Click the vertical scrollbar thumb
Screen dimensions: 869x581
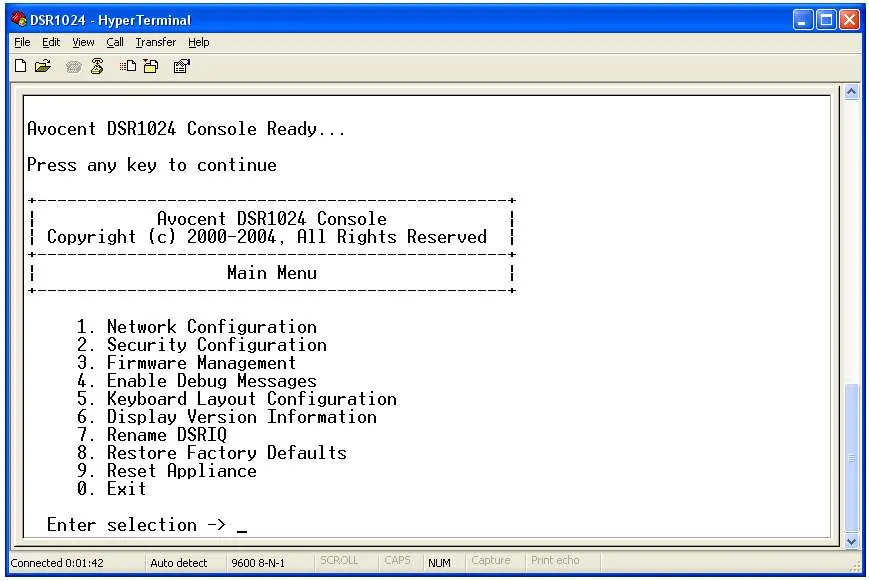852,458
